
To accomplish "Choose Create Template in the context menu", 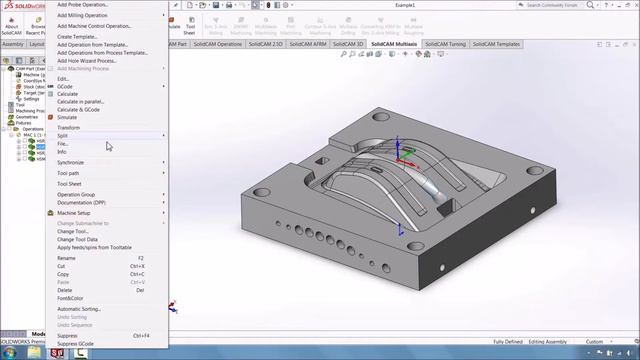I will (x=77, y=37).
